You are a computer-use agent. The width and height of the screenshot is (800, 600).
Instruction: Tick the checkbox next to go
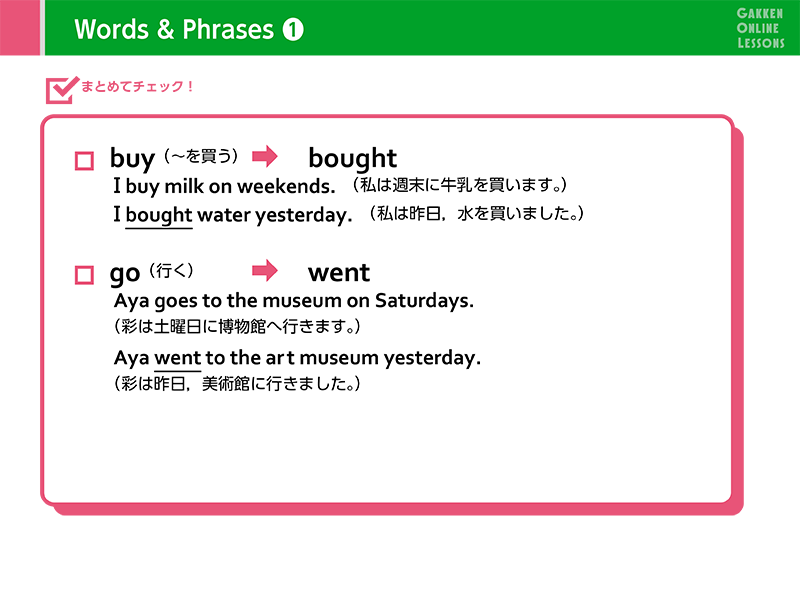coord(84,274)
